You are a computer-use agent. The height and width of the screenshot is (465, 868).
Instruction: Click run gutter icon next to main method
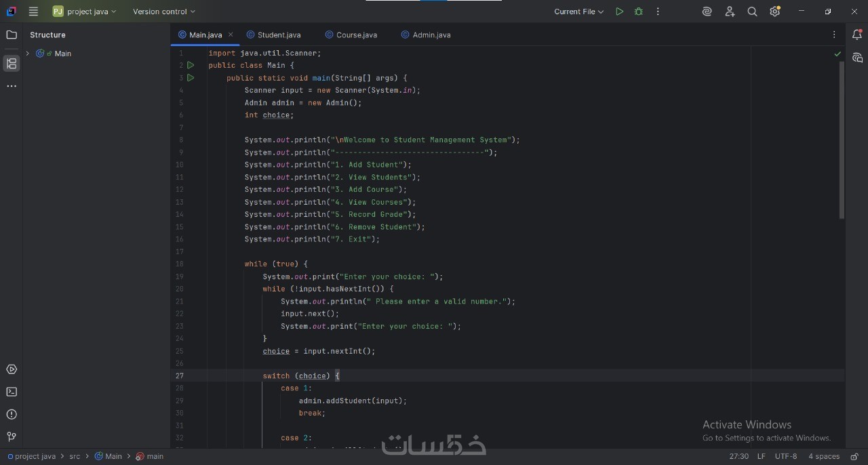click(191, 78)
